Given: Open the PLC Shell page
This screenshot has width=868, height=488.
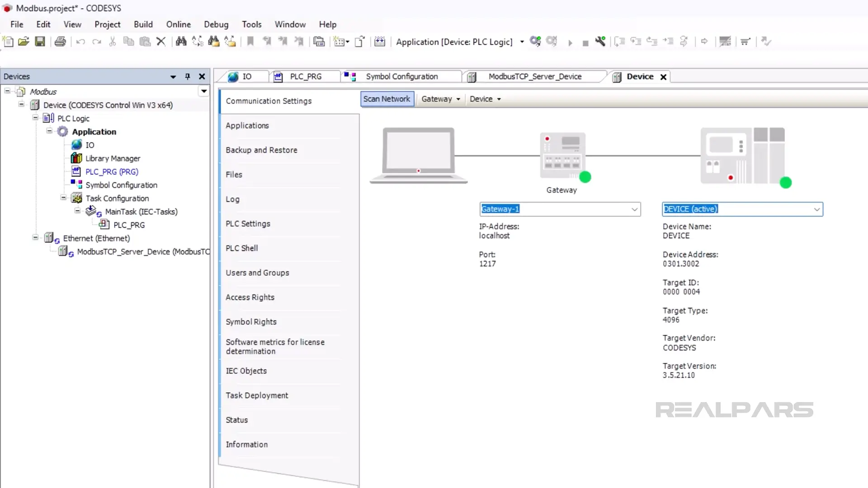Looking at the screenshot, I should (242, 248).
